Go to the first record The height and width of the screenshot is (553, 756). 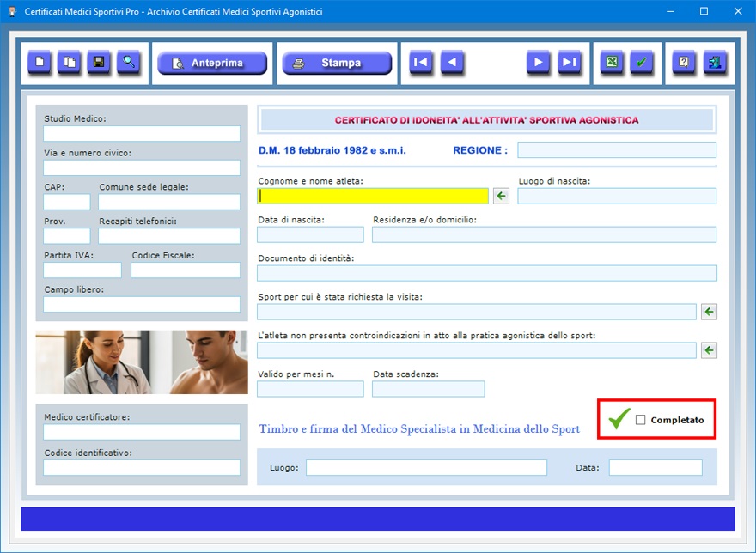pos(421,63)
